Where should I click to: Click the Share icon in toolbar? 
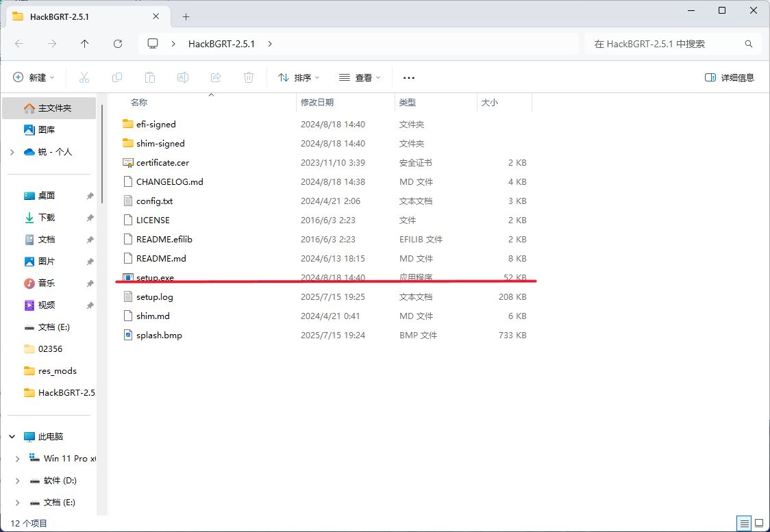point(216,77)
